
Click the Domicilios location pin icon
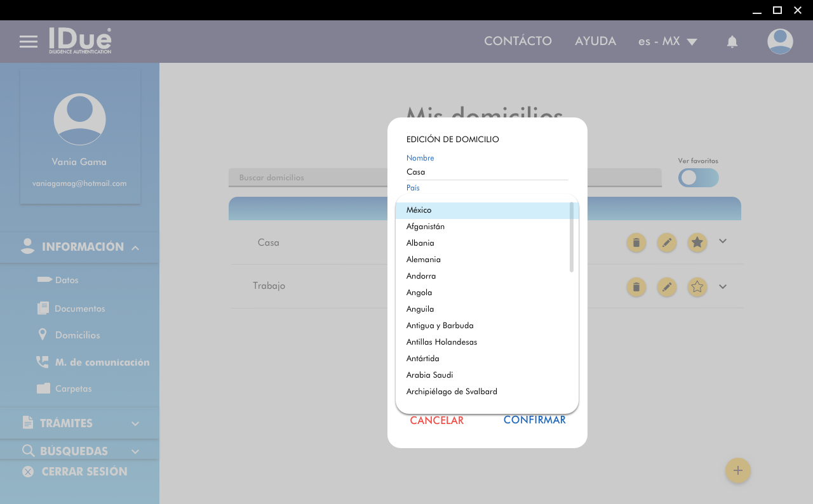pos(43,335)
